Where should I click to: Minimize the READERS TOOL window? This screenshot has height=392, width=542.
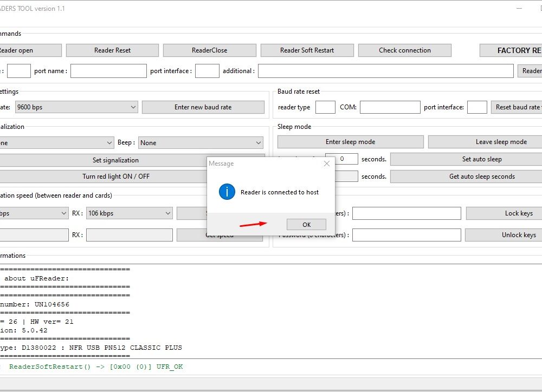point(519,8)
